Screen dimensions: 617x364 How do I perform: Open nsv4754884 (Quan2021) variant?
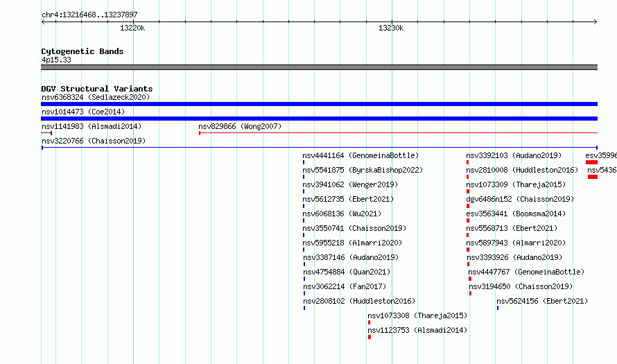[x=347, y=272]
